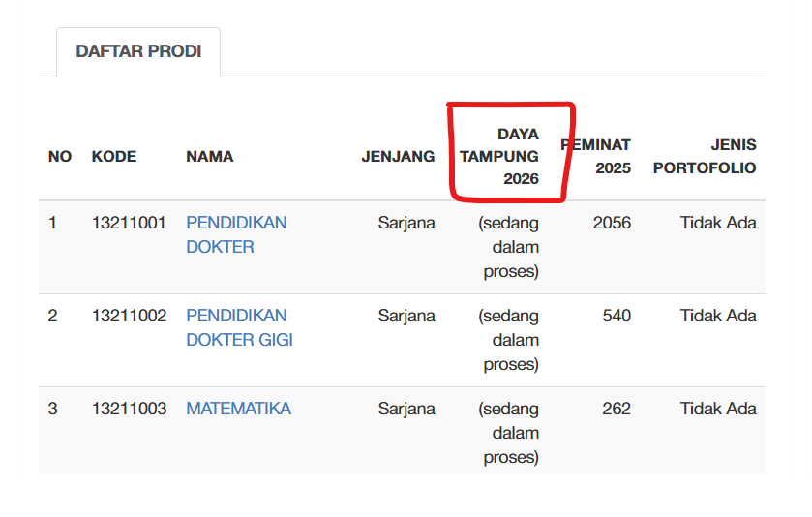Open the PENDIDIKAN DOKTER program link
The width and height of the screenshot is (812, 517).
tap(237, 234)
